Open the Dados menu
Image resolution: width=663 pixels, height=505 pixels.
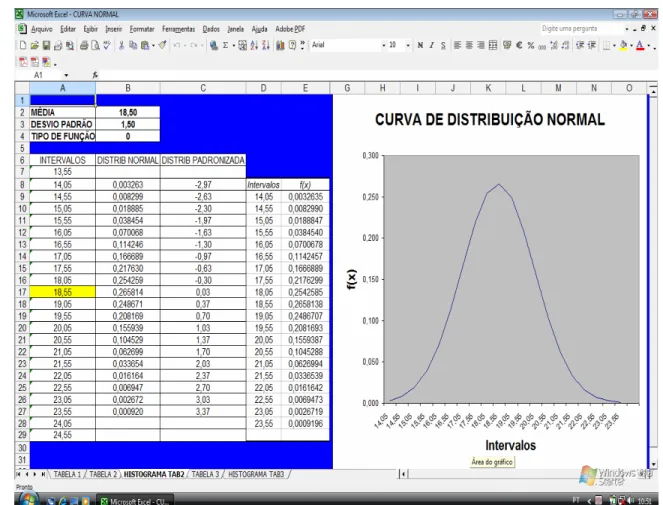211,29
